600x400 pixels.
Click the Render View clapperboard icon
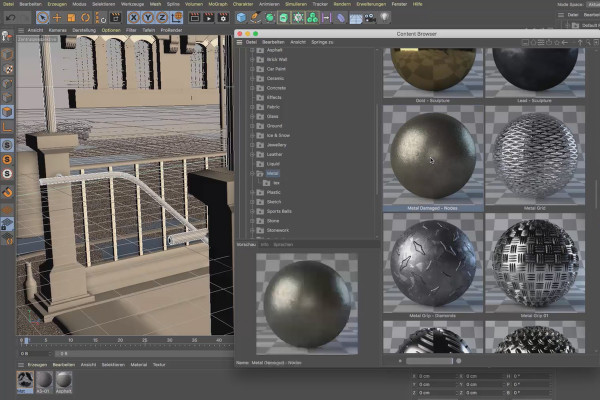194,18
